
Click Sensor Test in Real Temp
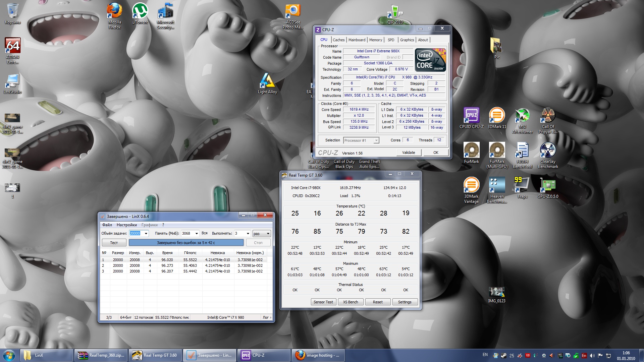(x=323, y=302)
